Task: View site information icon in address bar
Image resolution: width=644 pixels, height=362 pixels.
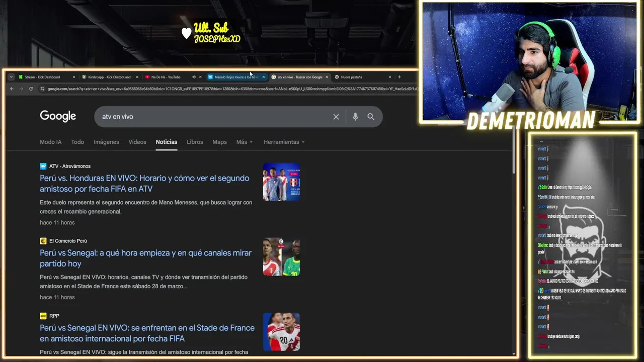Action: tap(43, 89)
